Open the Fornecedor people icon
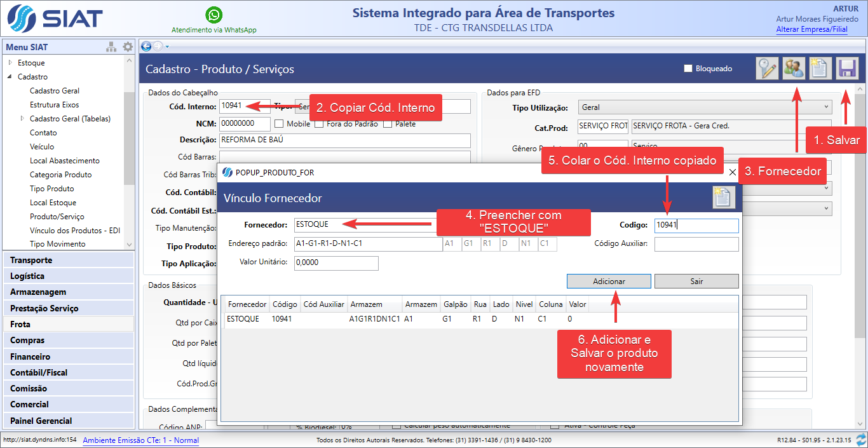Image resolution: width=868 pixels, height=448 pixels. [793, 69]
